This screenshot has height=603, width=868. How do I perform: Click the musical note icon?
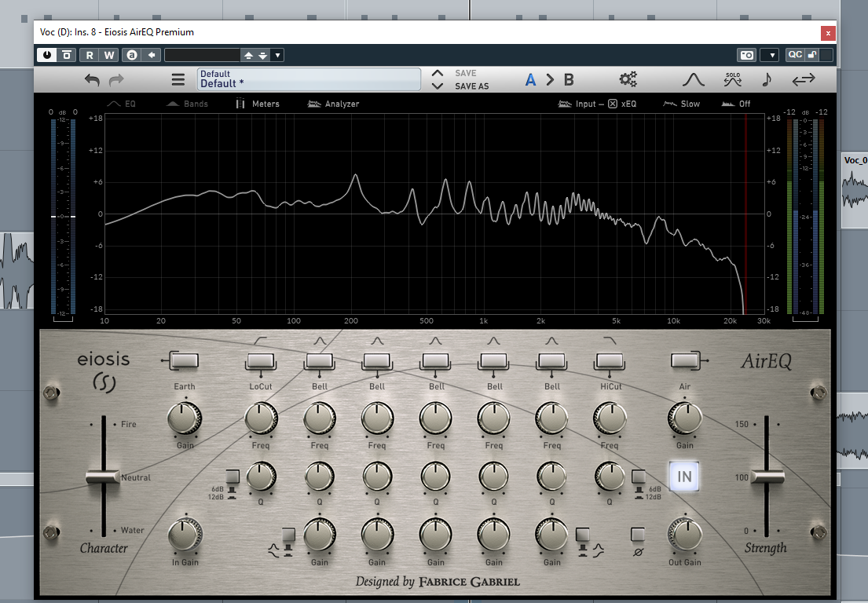(x=767, y=79)
